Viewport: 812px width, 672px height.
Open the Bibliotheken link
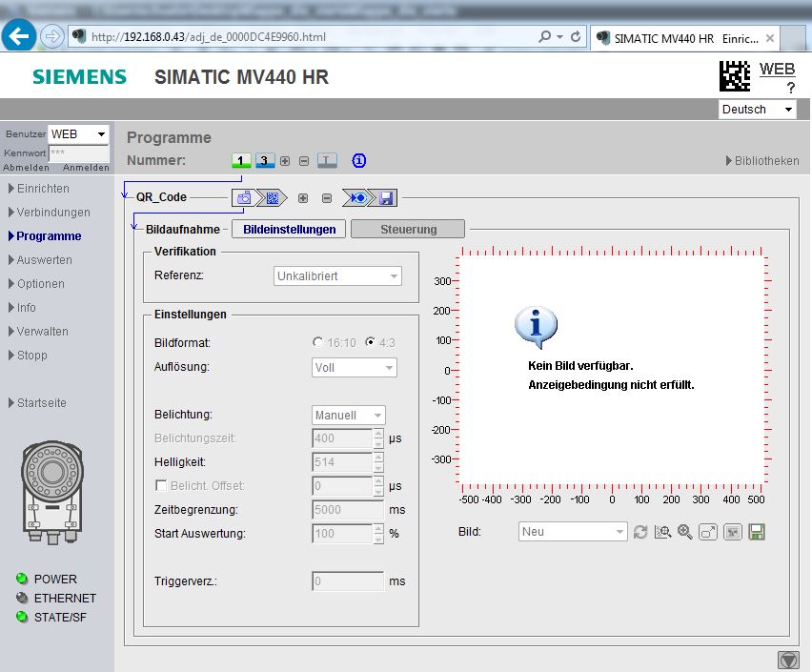(766, 161)
